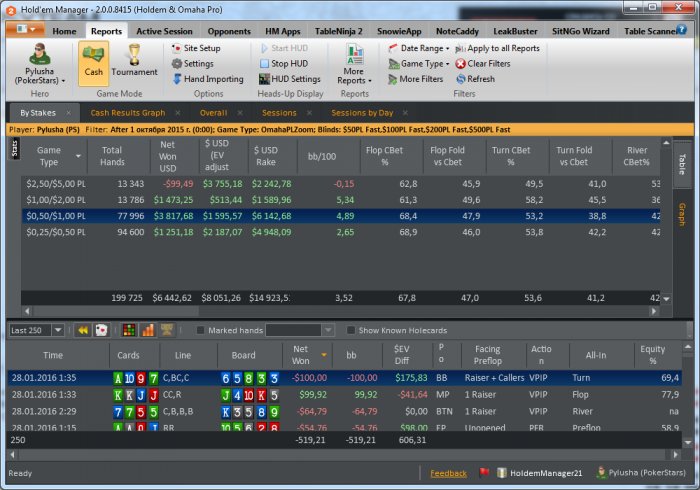This screenshot has width=700, height=490.
Task: Sort by Flop CBet % column
Action: [384, 156]
